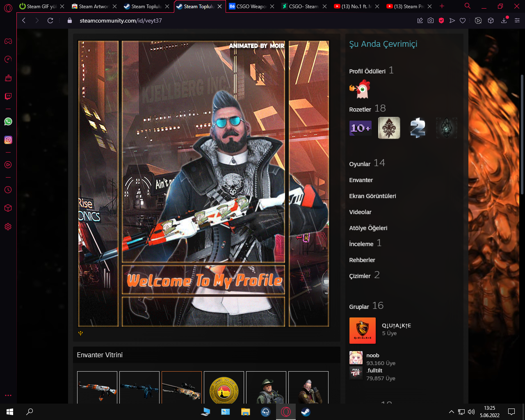Click the sidebar three-dot setup button
The height and width of the screenshot is (420, 525).
pyautogui.click(x=8, y=395)
